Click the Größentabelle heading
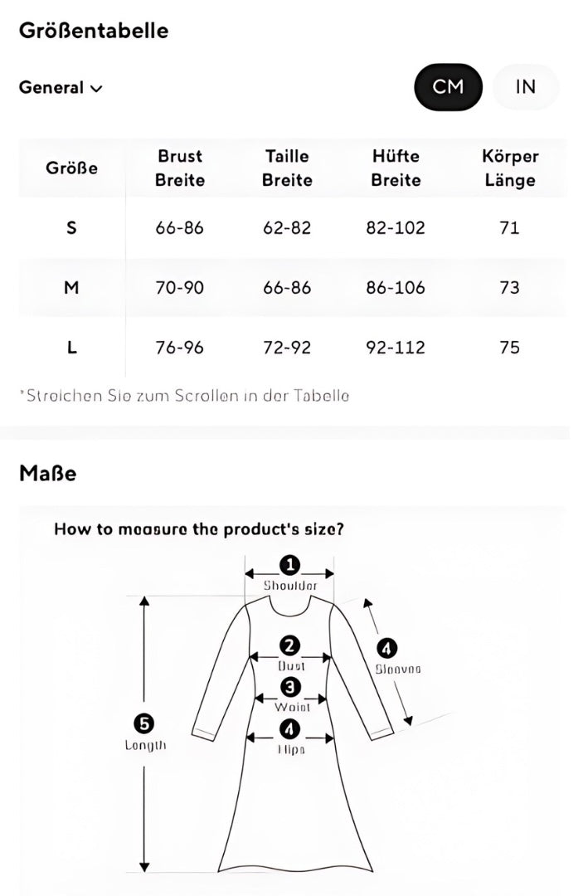The height and width of the screenshot is (896, 588). click(94, 31)
